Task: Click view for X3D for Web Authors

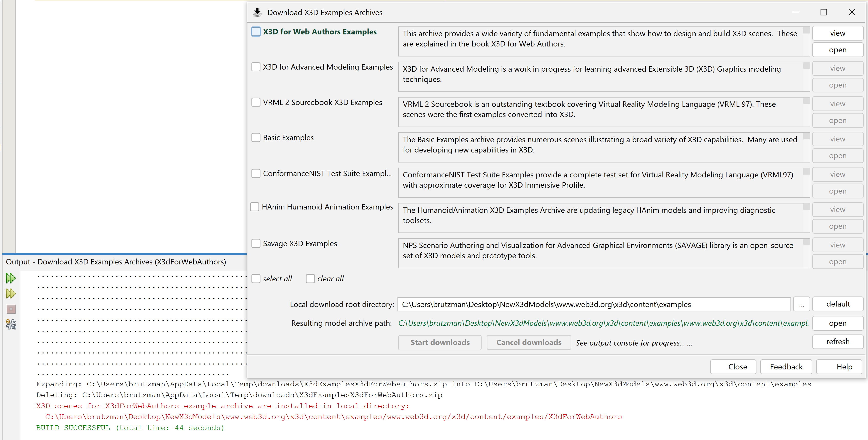Action: click(x=837, y=33)
